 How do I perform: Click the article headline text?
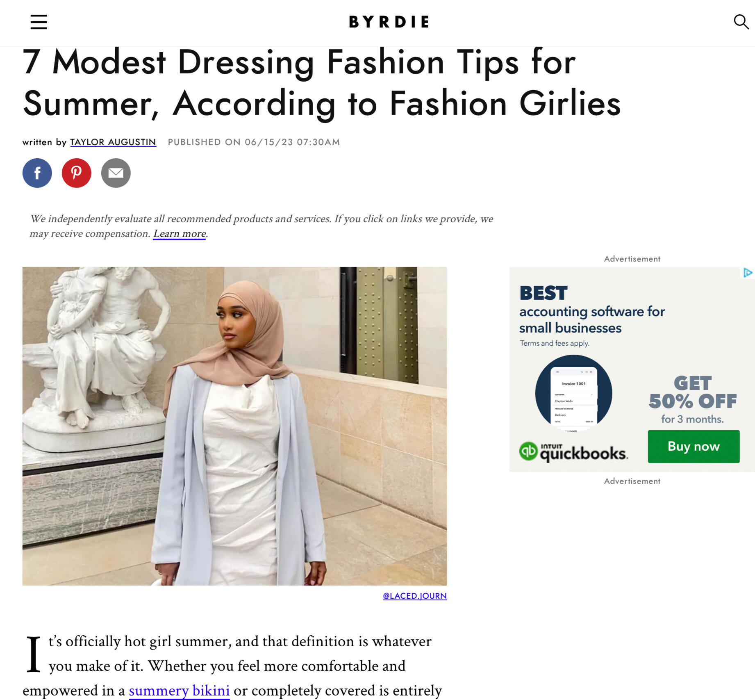pos(322,83)
